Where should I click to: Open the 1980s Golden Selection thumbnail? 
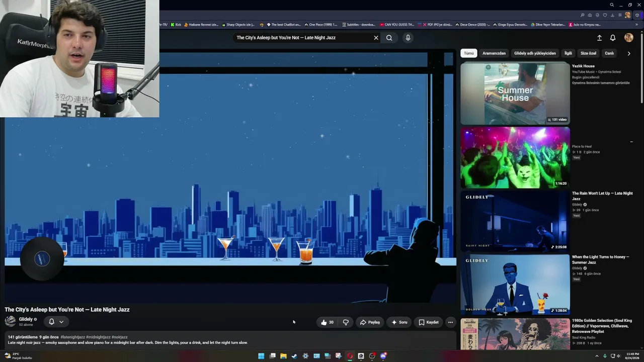coord(515,334)
